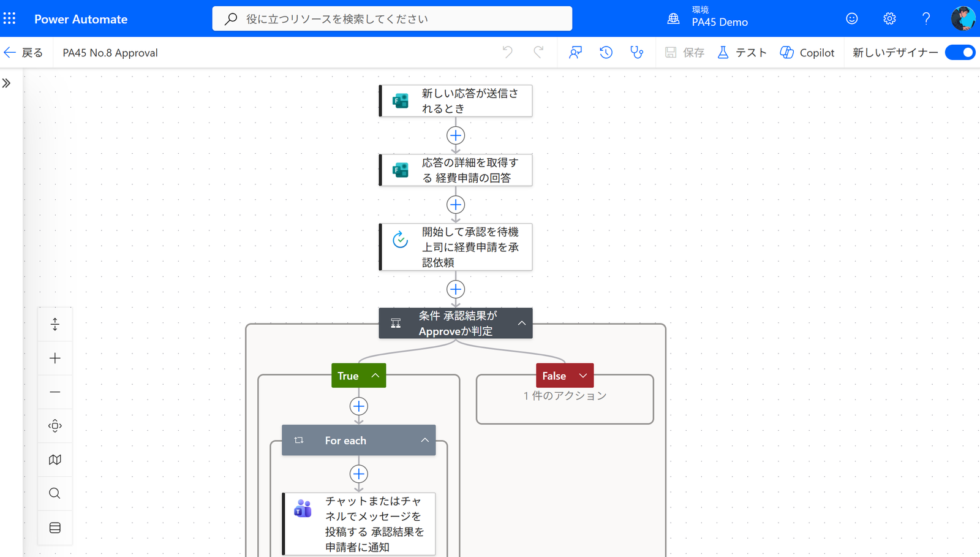The height and width of the screenshot is (557, 980).
Task: Click the Approvals icon on the approval card
Action: 401,240
